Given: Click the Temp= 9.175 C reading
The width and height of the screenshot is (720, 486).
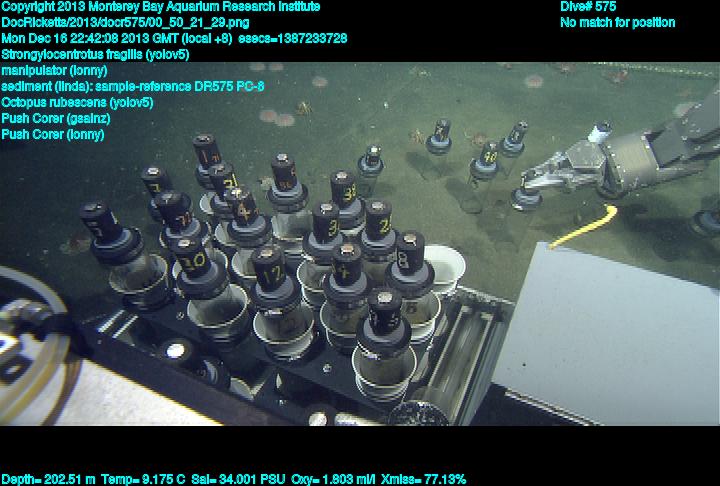Looking at the screenshot, I should click(143, 480).
